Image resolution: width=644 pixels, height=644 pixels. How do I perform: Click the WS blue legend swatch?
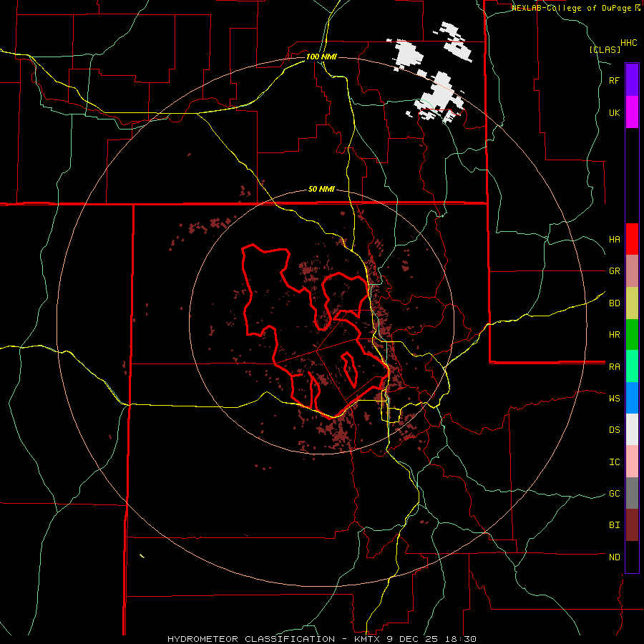(x=632, y=398)
